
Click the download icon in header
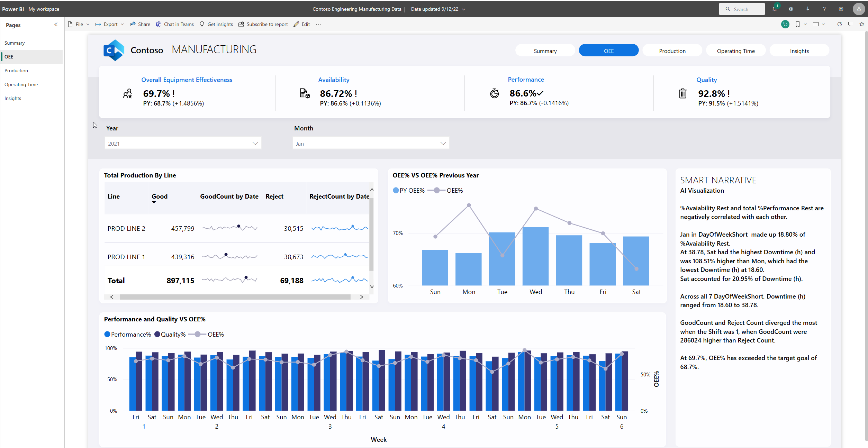tap(807, 9)
